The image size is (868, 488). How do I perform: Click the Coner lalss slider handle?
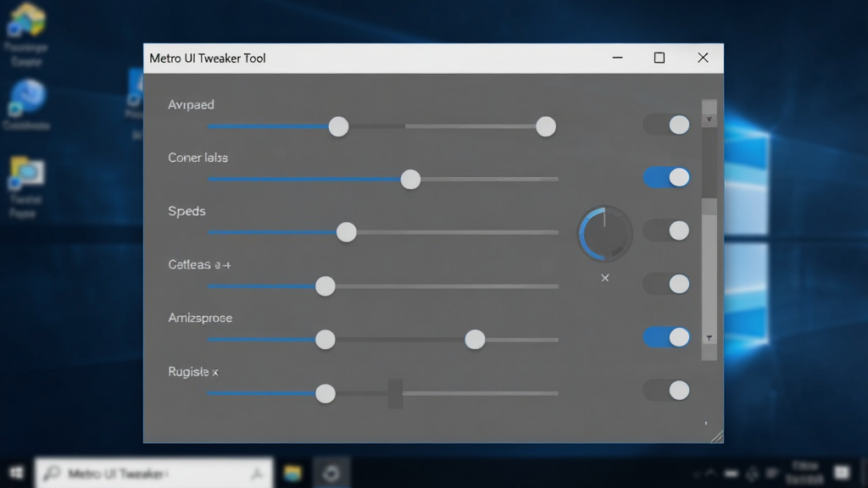[x=410, y=180]
